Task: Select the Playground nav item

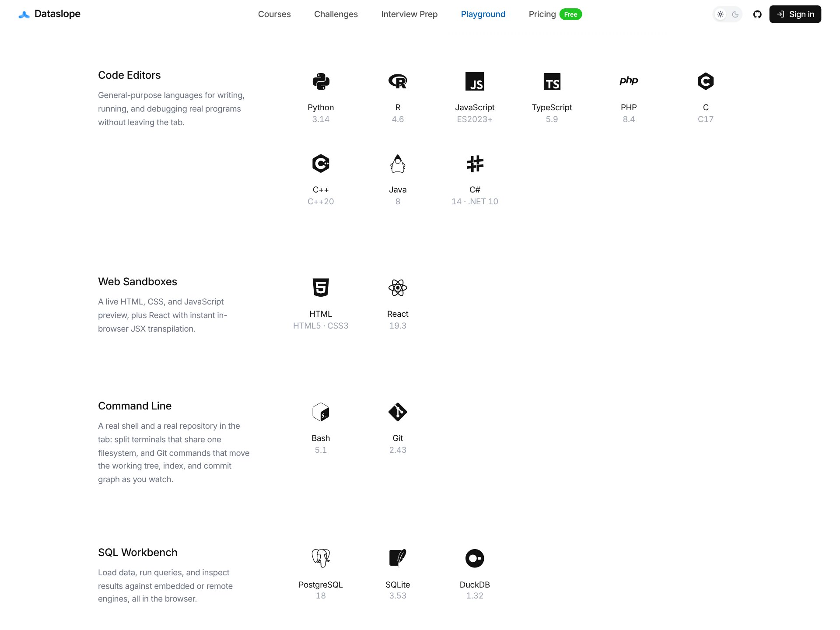Action: [x=483, y=14]
